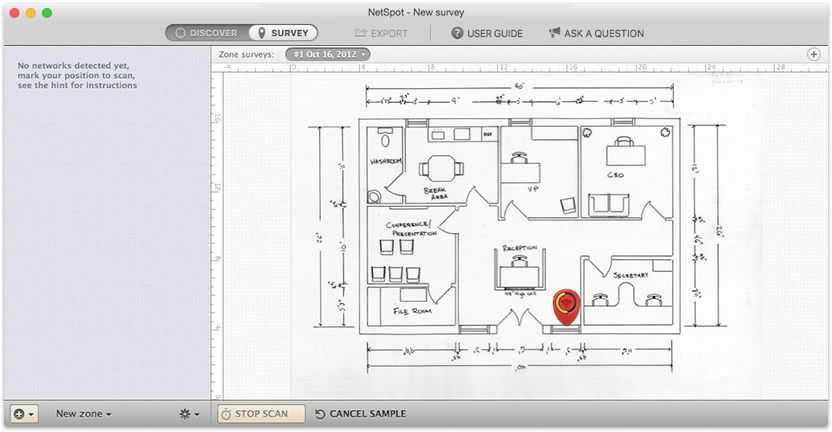Click the User Guide question mark icon
Screen dimensions: 832x432
click(457, 33)
